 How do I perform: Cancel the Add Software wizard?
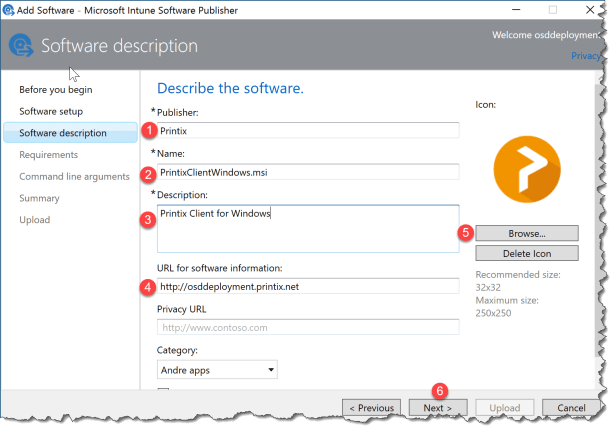(571, 408)
